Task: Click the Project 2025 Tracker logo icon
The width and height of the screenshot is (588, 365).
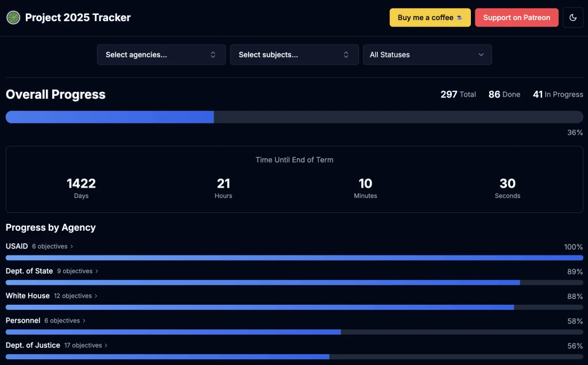Action: [13, 18]
